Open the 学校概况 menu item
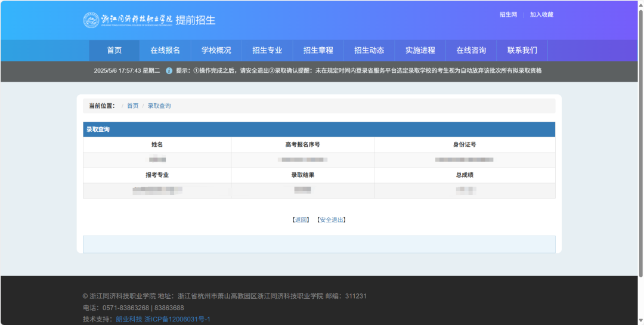Viewport: 644px width, 325px height. tap(216, 50)
